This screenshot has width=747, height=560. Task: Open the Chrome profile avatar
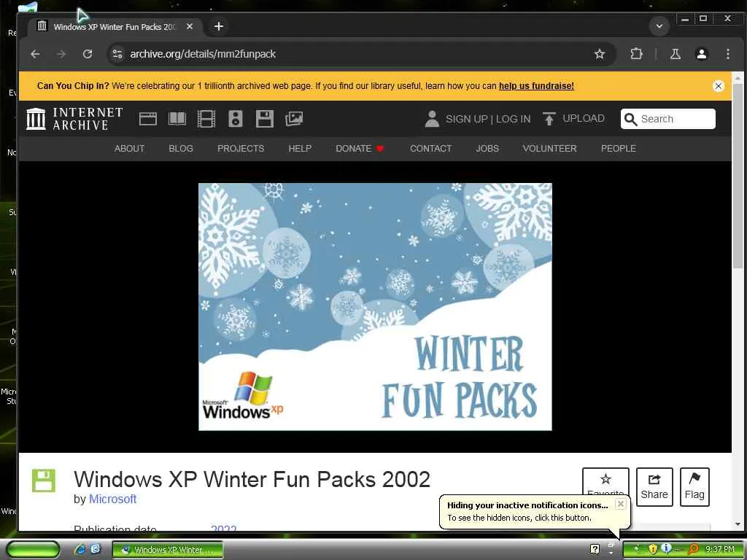point(701,54)
